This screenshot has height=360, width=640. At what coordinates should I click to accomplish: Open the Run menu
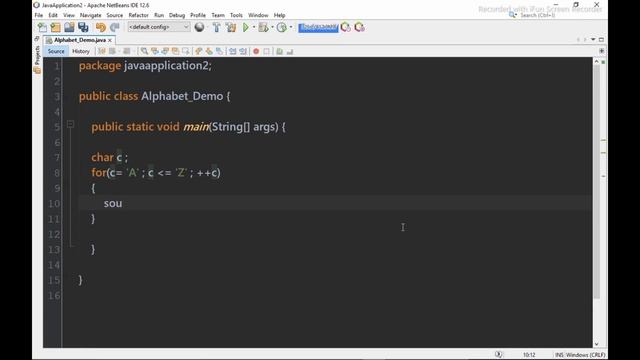[x=159, y=15]
